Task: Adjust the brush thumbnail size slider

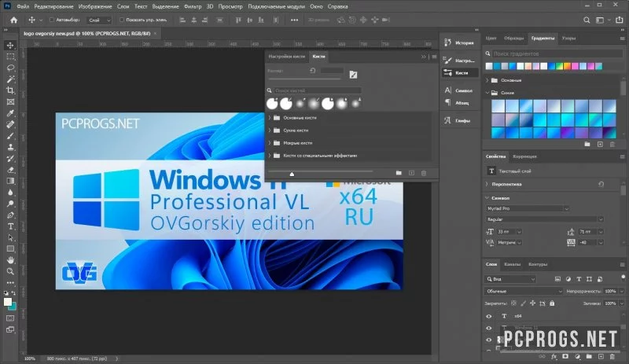Action: pos(292,174)
